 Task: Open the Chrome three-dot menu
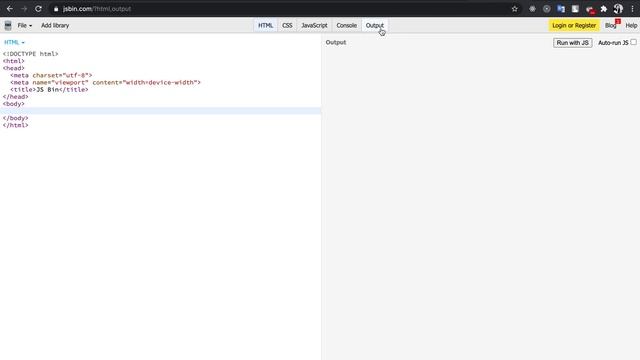point(632,9)
